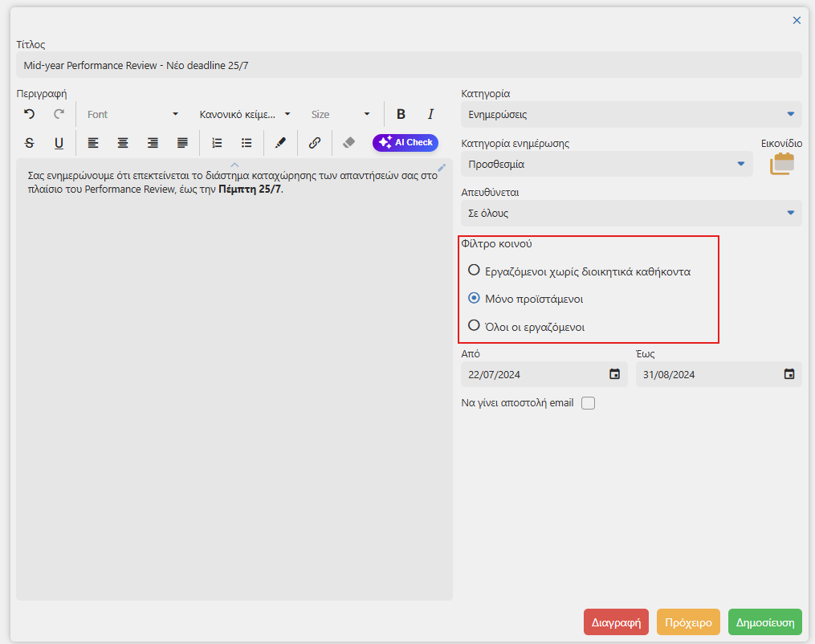Clear formatting with eraser icon
Screen dimensions: 815x644
point(348,142)
